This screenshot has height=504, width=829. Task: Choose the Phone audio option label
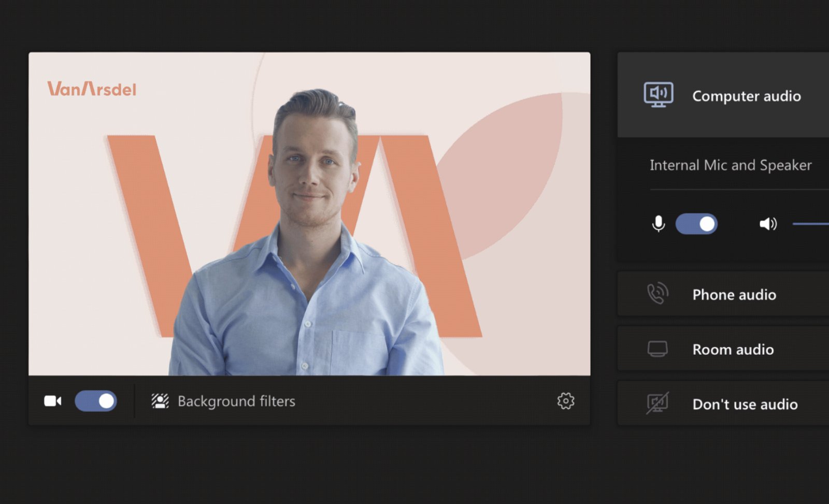click(734, 295)
